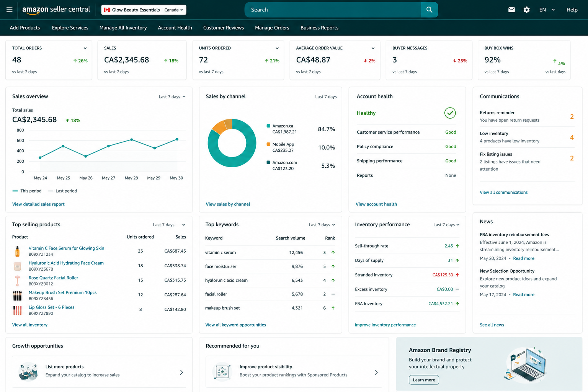This screenshot has width=588, height=392.
Task: Click the Makeup Brush Set product thumbnail
Action: [x=17, y=296]
